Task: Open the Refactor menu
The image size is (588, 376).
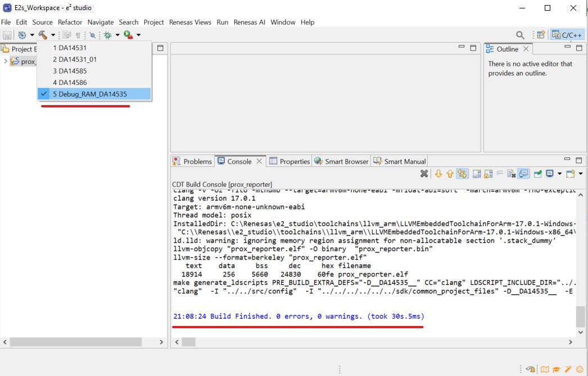Action: (x=70, y=22)
